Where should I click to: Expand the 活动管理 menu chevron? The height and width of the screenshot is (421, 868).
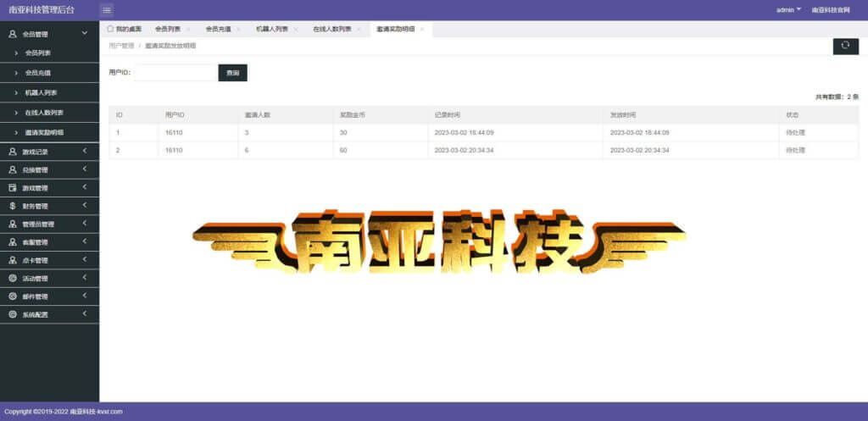[85, 277]
